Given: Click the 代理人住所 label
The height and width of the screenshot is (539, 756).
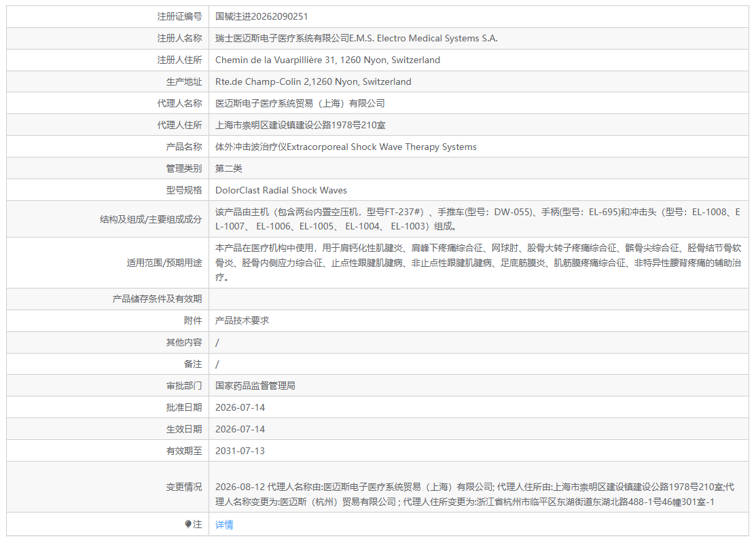Looking at the screenshot, I should [179, 125].
